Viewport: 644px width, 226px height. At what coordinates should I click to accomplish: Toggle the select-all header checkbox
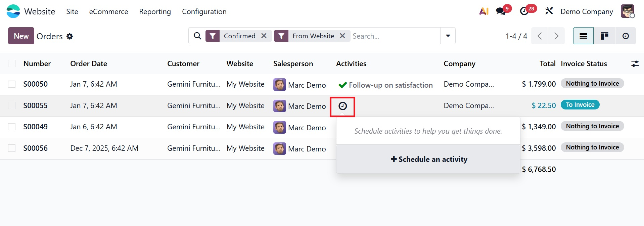point(12,63)
